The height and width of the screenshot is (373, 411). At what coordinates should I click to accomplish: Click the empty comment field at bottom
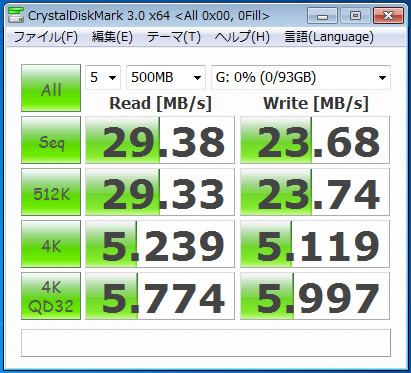(206, 343)
